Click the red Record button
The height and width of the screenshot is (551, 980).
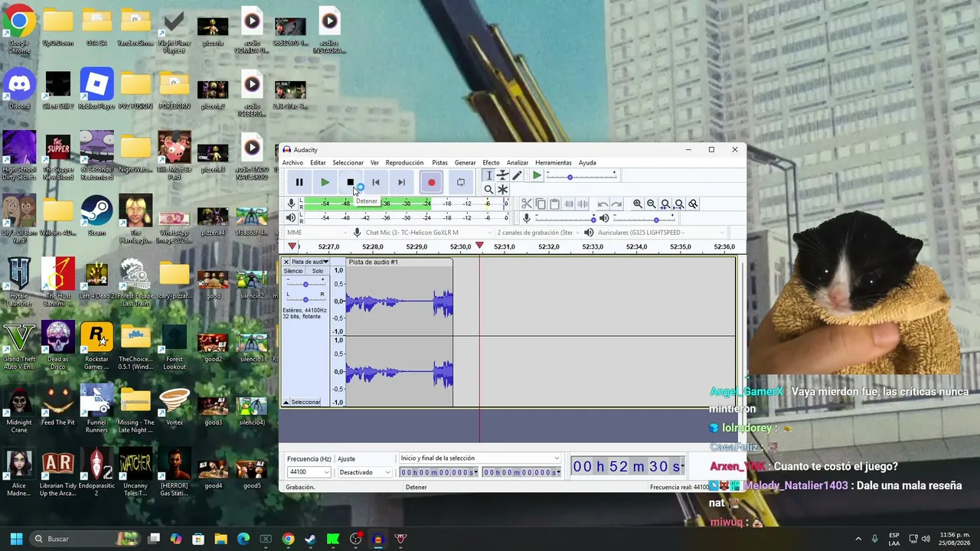(431, 182)
